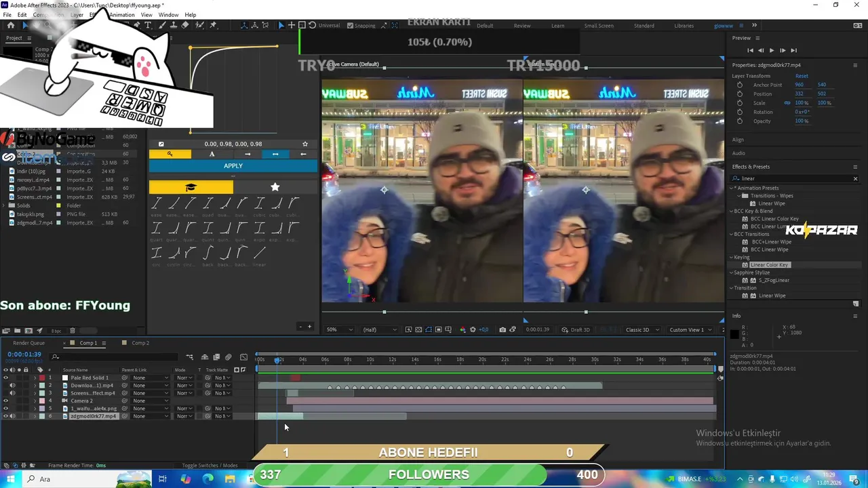Open the graduation cap presets tab
The width and height of the screenshot is (868, 488).
pos(191,187)
